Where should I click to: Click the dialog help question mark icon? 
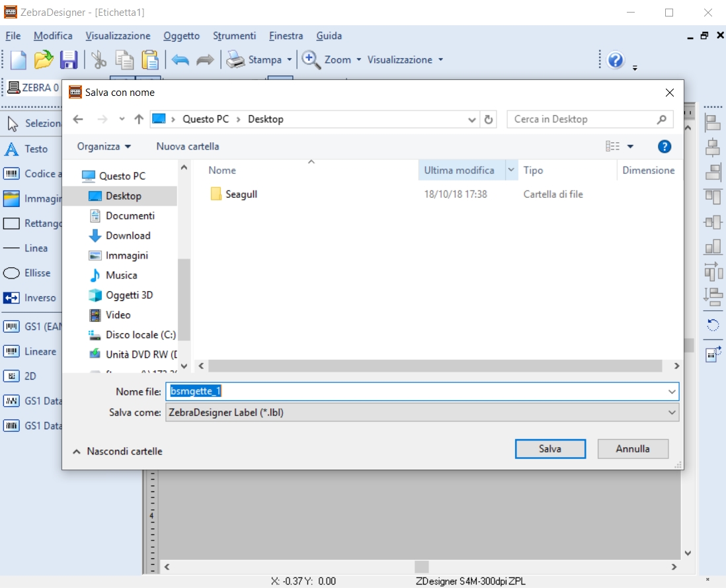tap(665, 146)
